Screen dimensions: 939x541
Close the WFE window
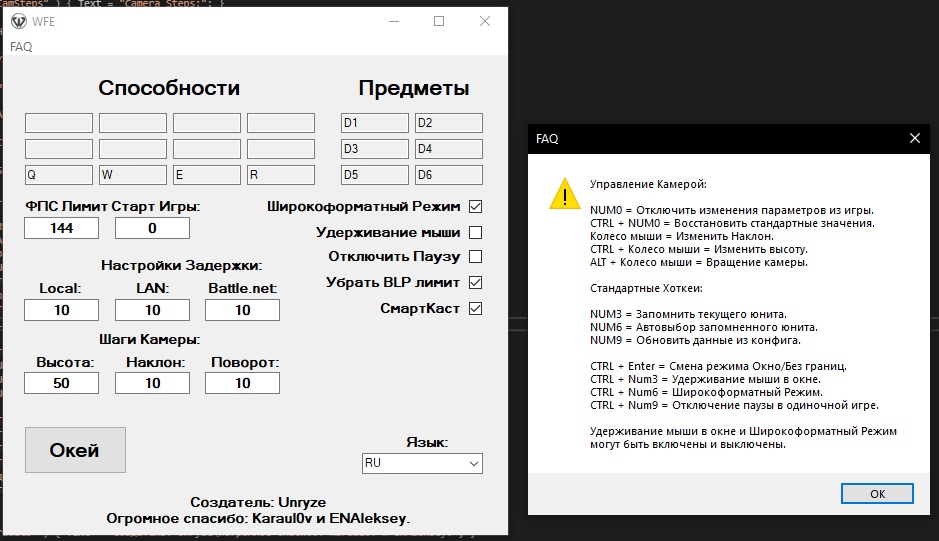point(485,22)
